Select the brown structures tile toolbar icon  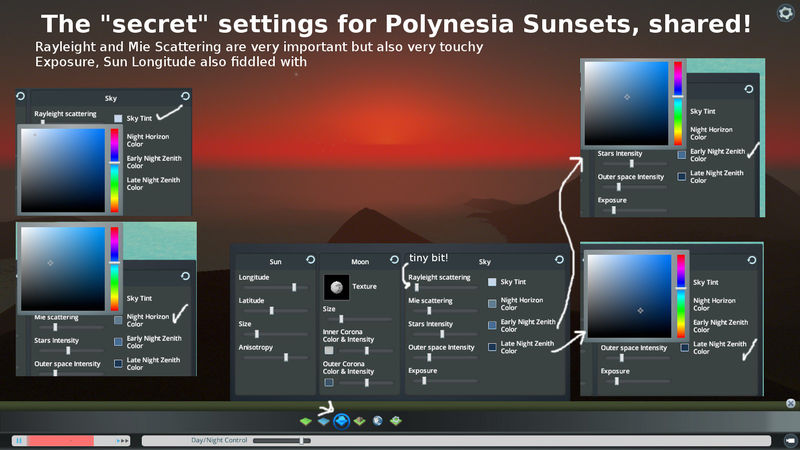coord(360,421)
